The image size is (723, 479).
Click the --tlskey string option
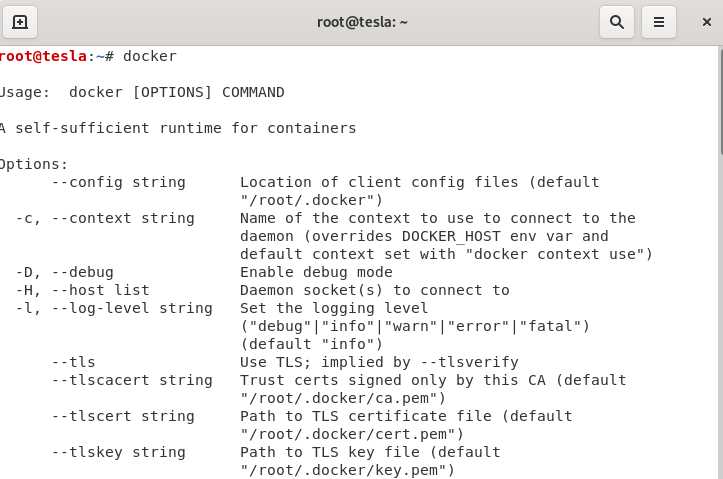(119, 452)
